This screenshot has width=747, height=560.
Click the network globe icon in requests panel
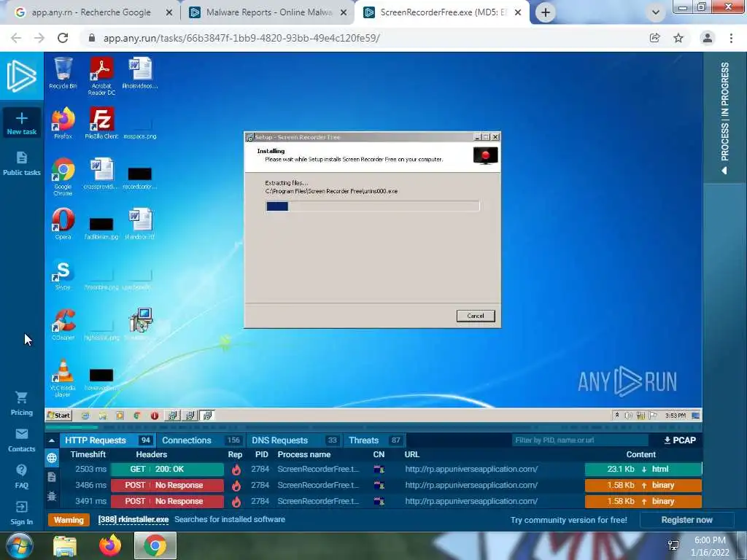coord(52,458)
